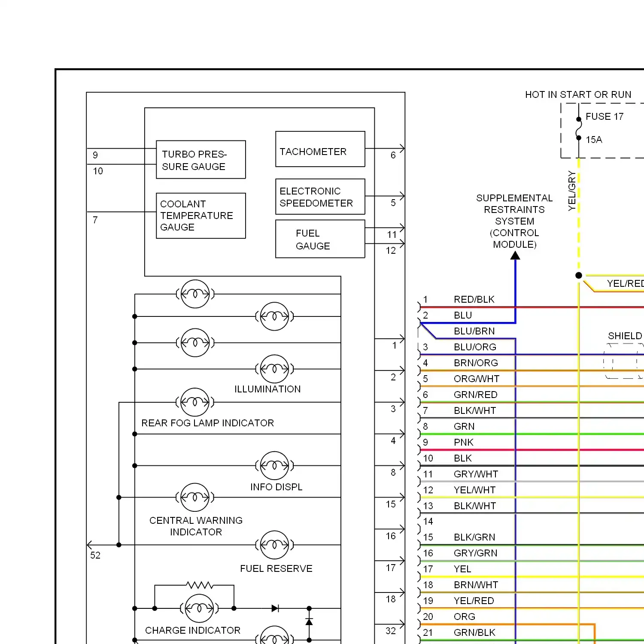This screenshot has height=644, width=644.
Task: Click the ELECTRONIC SPEEDOMETER box
Action: (x=320, y=197)
